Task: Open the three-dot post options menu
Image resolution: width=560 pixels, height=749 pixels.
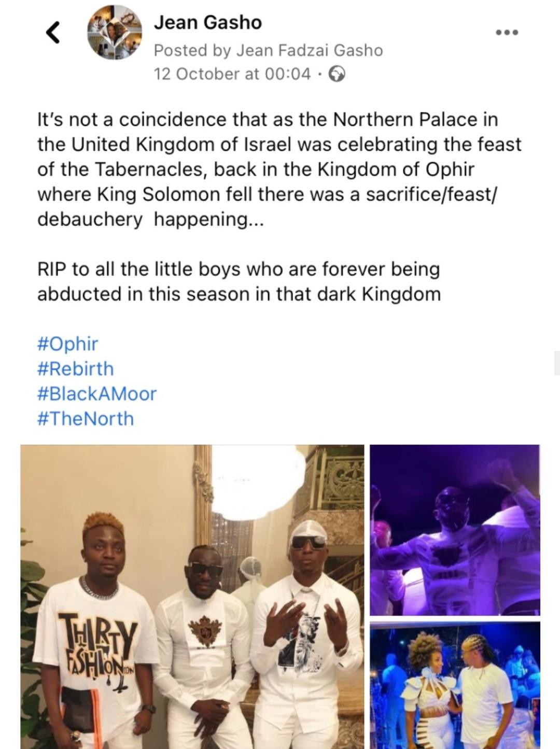Action: [x=507, y=32]
